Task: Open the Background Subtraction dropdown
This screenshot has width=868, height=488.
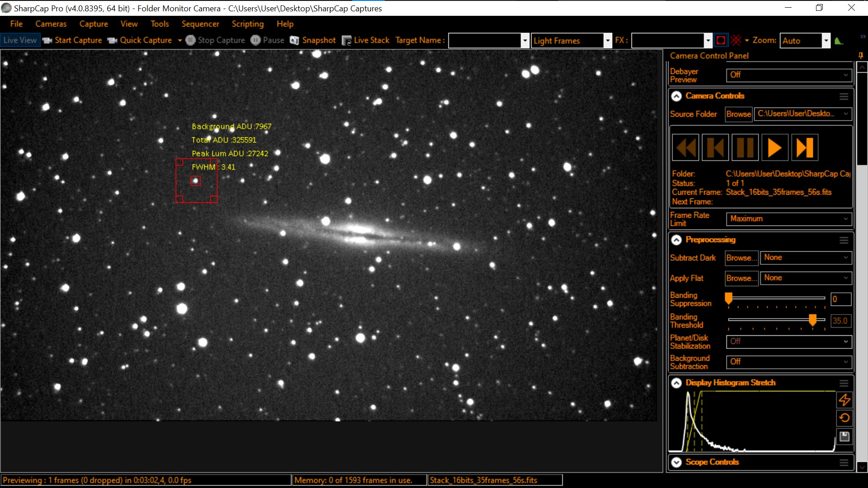Action: point(789,362)
